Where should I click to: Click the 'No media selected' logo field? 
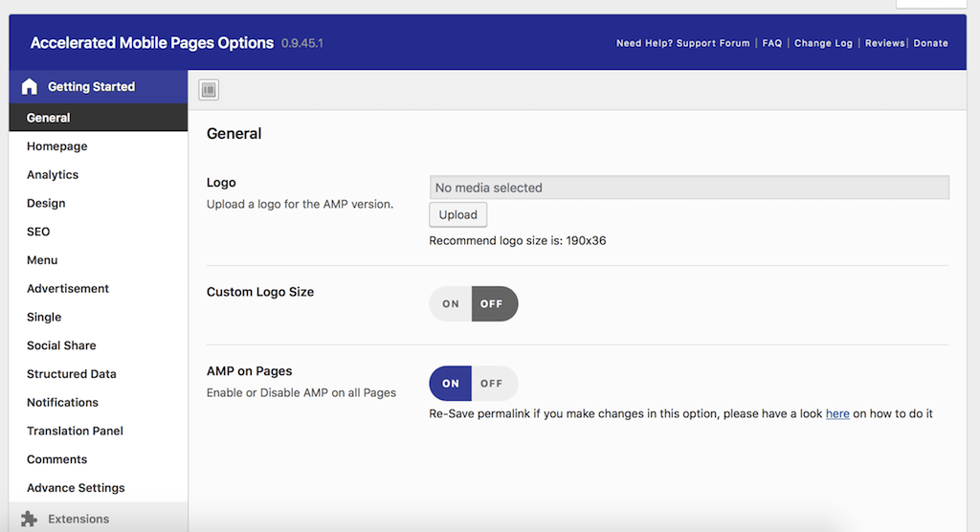[x=689, y=188]
